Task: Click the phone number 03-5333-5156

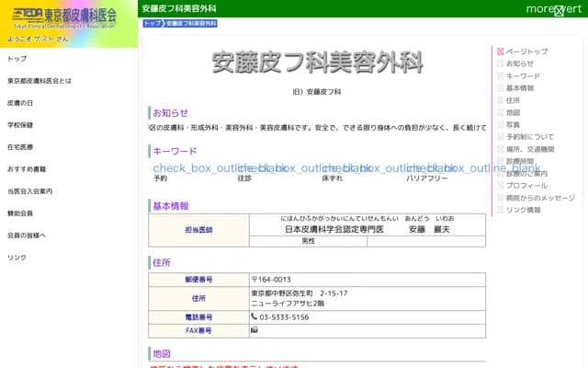Action: tap(283, 316)
